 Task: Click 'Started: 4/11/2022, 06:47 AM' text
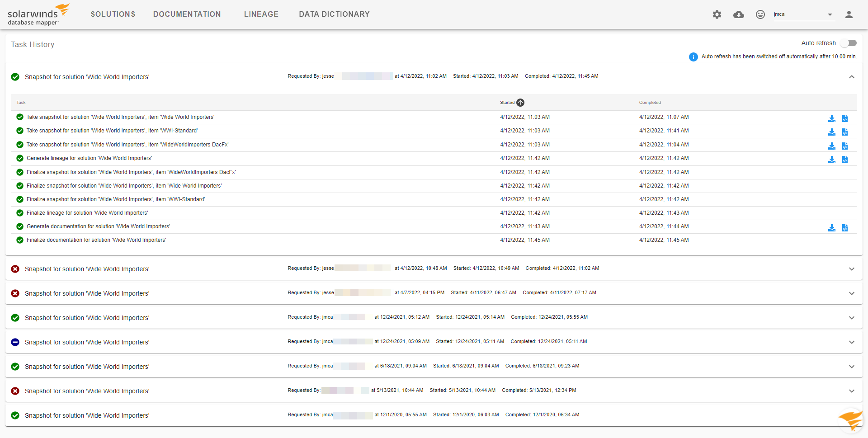coord(483,292)
